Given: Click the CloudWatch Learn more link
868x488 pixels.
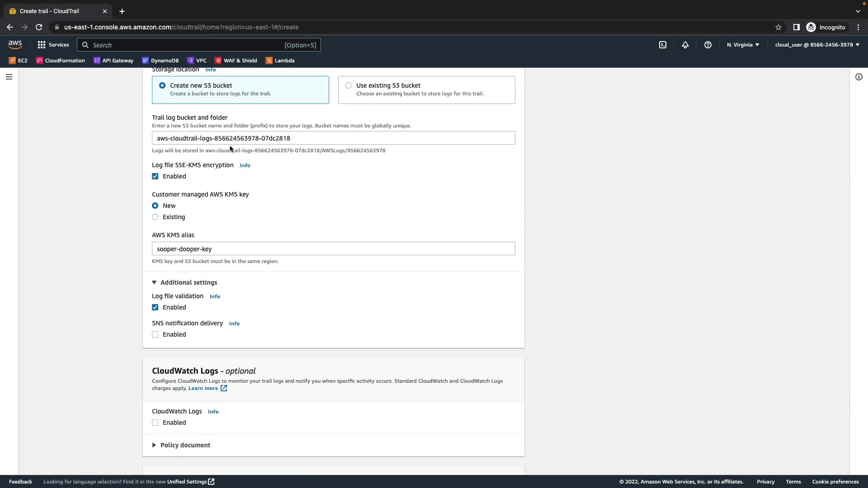Looking at the screenshot, I should [203, 388].
